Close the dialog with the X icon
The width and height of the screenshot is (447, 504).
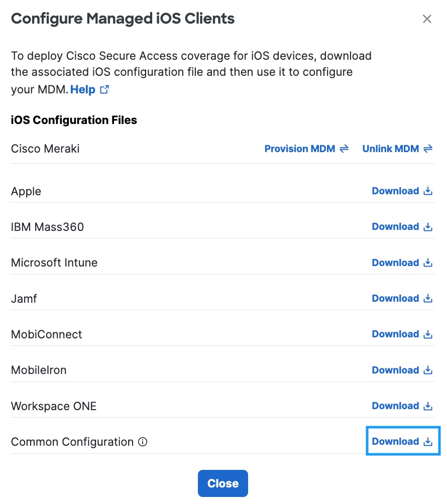tap(427, 19)
